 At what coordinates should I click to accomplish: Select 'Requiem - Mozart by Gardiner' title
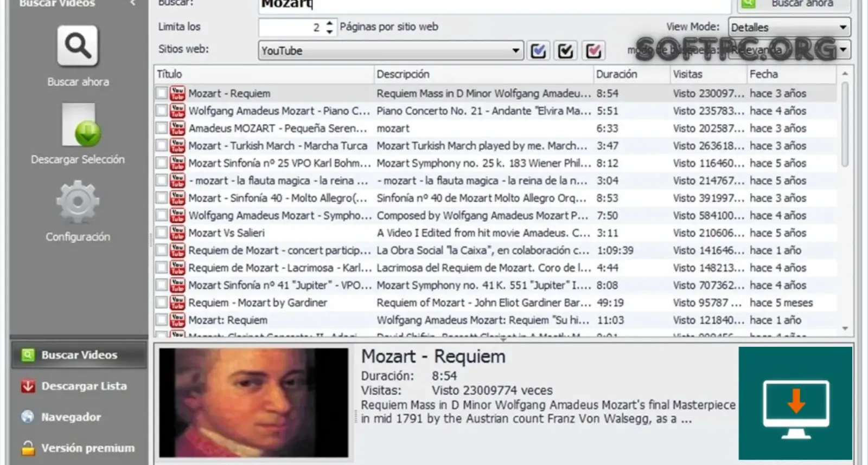pos(258,302)
